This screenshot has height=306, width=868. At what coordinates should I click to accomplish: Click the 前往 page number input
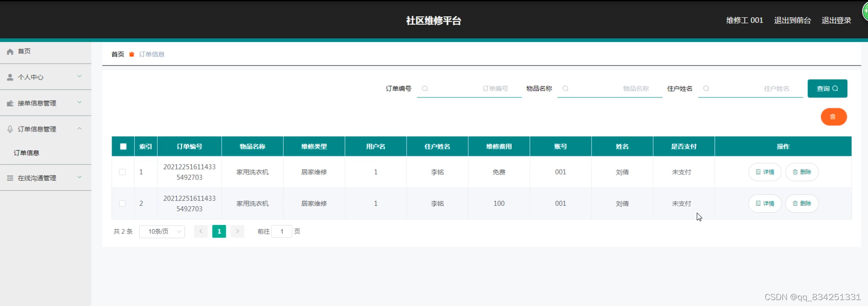[x=282, y=231]
